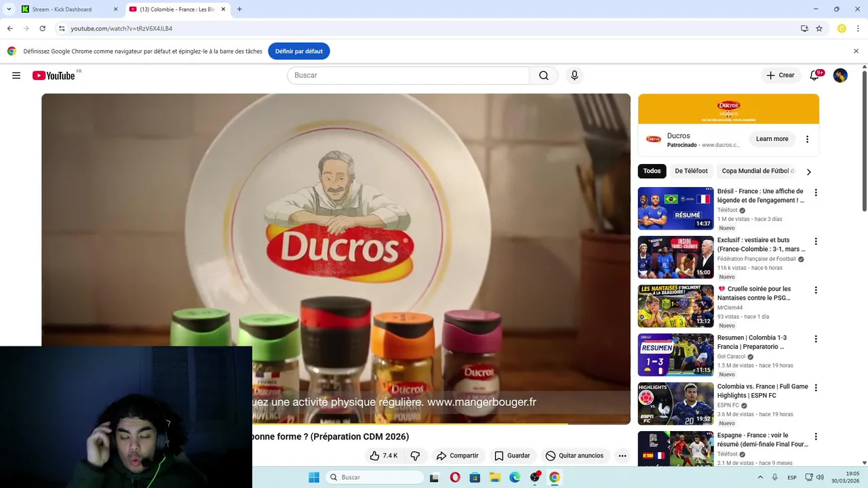Select Copa Mundial de Fútbol chip
Screen dimensions: 868x488
pos(757,171)
